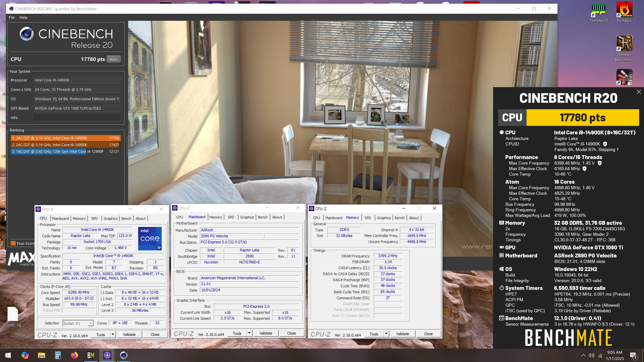The height and width of the screenshot is (362, 644).
Task: Click the DRAM Frequency 3399.2 MHz value
Action: (x=388, y=256)
